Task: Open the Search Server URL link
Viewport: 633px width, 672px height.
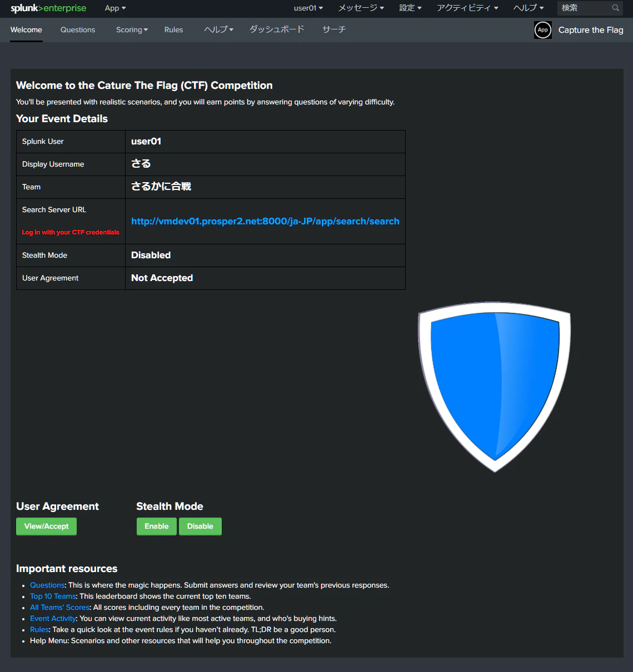Action: pos(265,221)
